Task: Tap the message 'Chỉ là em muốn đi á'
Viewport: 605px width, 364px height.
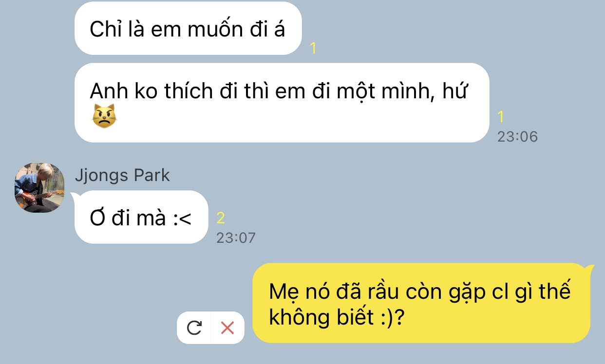Action: (188, 28)
